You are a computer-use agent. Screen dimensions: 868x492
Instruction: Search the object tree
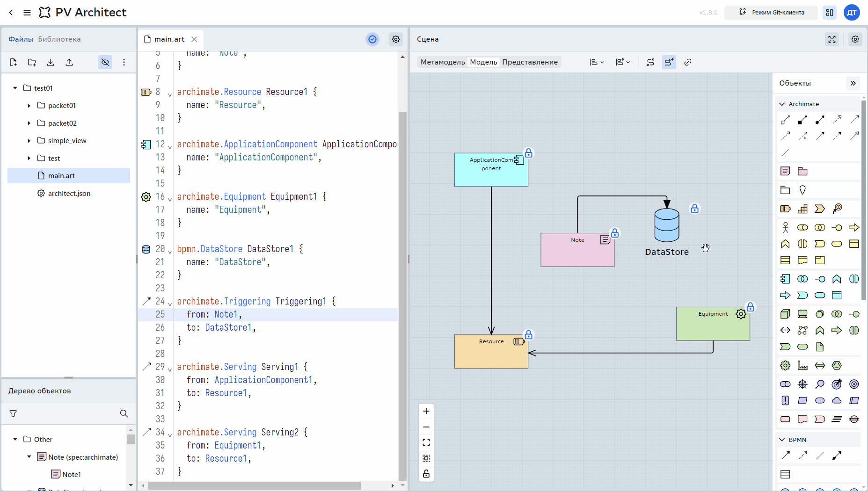[x=124, y=413]
